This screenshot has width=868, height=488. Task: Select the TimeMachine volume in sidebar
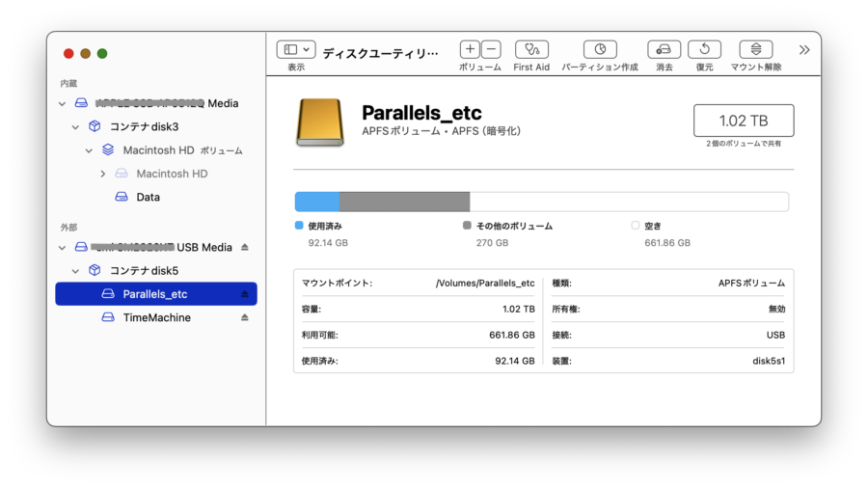click(x=156, y=317)
